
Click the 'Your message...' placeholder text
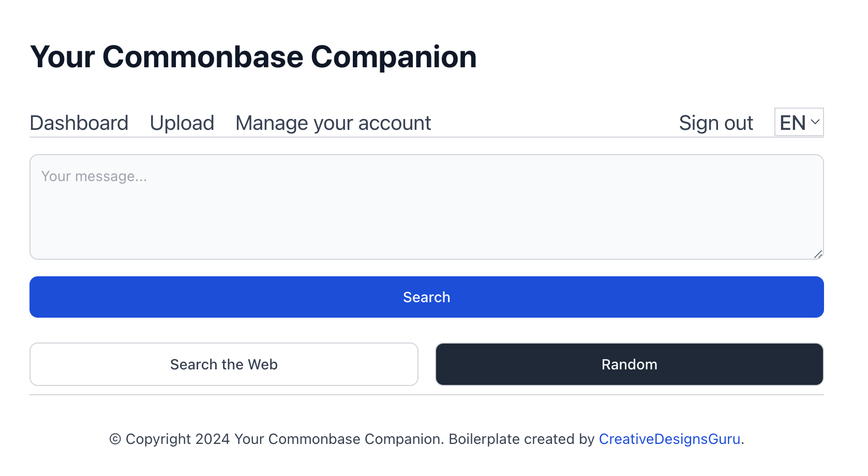94,176
